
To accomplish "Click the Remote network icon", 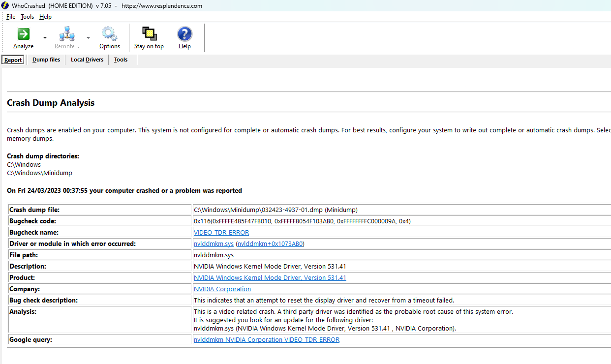I will (66, 34).
